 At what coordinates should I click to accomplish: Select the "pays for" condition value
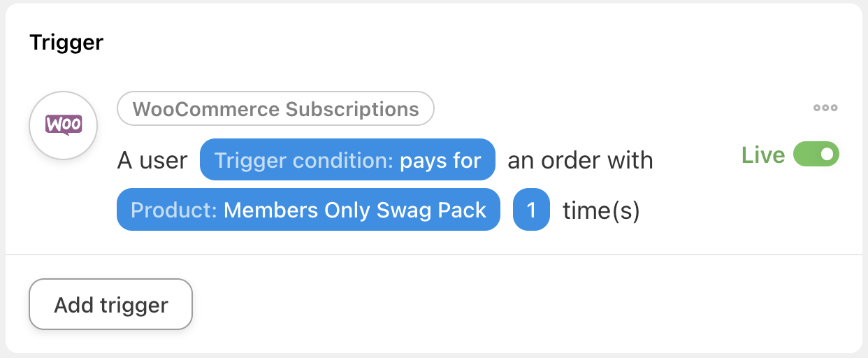click(440, 161)
